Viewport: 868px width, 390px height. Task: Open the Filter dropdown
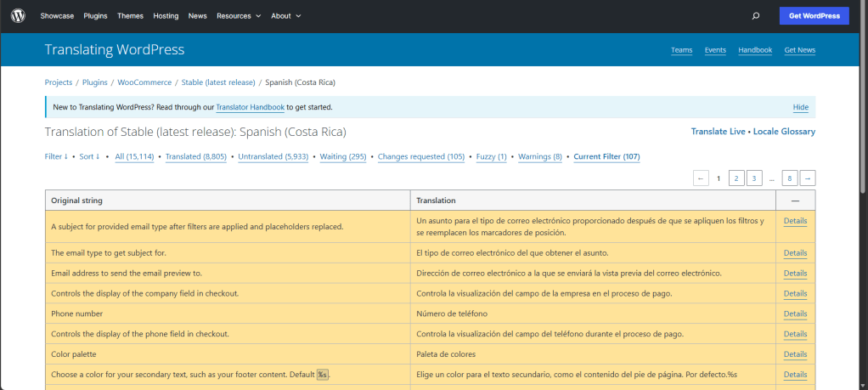point(56,157)
